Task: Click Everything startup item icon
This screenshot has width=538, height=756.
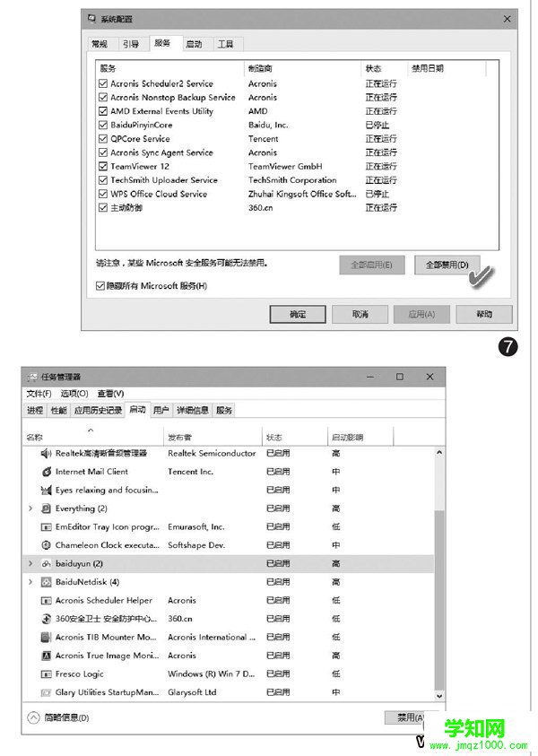Action: (x=47, y=508)
